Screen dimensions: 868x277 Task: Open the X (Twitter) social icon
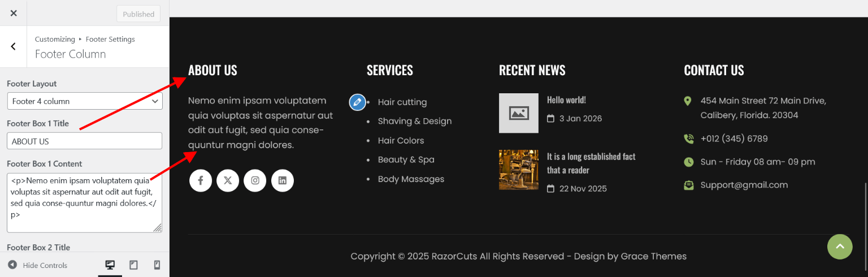point(228,181)
